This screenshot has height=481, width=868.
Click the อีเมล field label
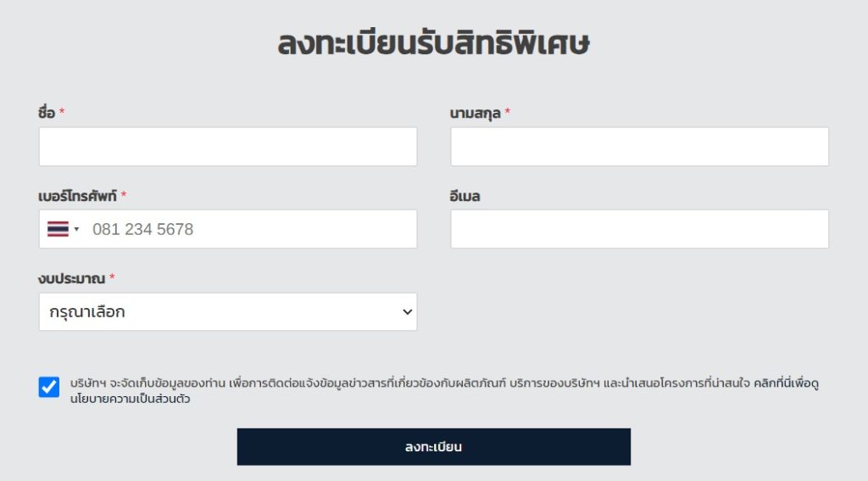tap(465, 196)
